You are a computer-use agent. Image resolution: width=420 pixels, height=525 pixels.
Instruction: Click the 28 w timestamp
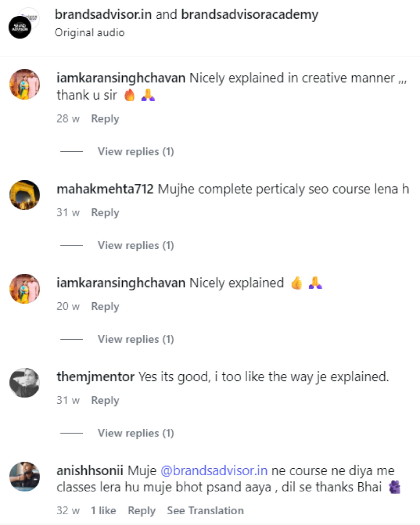[x=68, y=119]
